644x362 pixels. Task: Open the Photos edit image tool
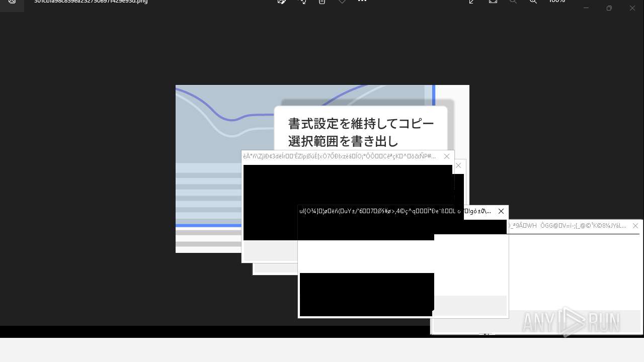pyautogui.click(x=282, y=2)
